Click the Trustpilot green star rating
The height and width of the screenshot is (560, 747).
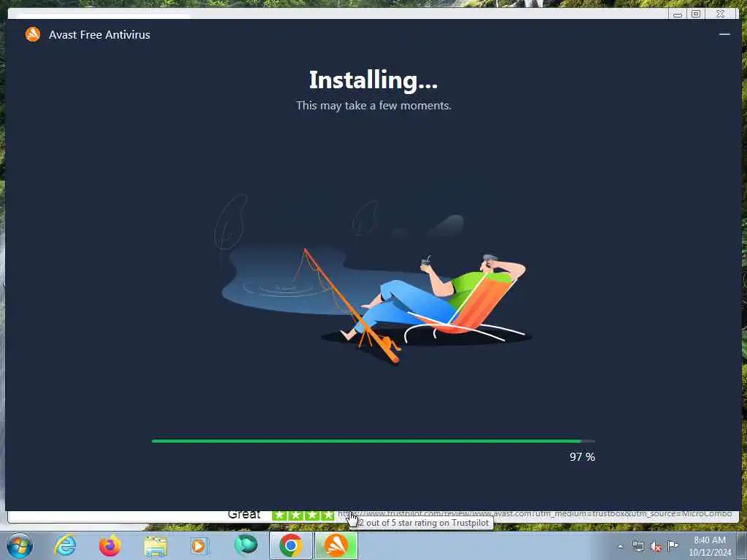tap(303, 516)
